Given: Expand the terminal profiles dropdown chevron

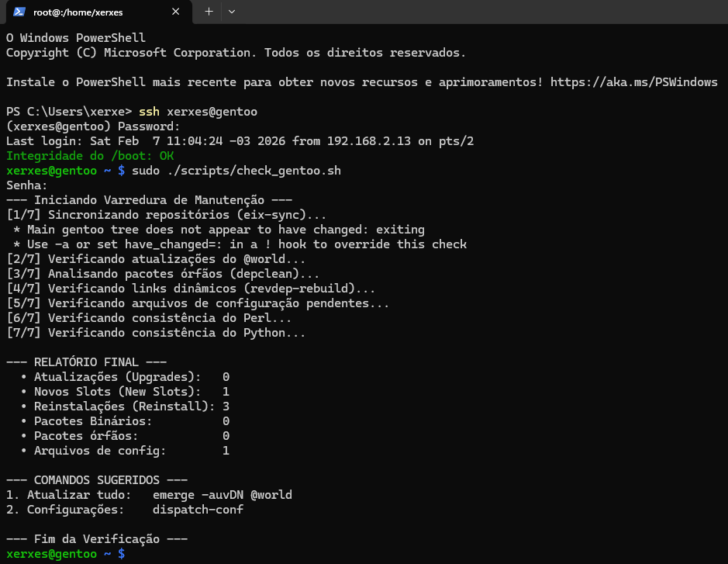Looking at the screenshot, I should point(232,12).
